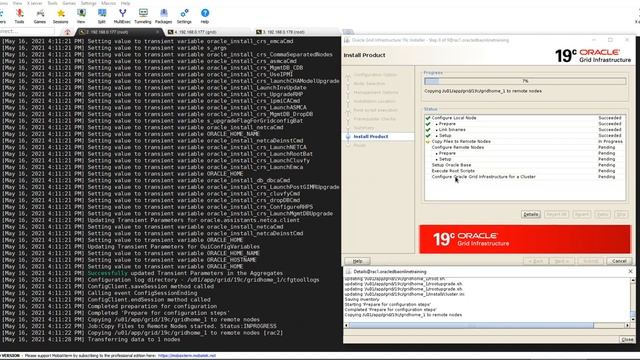
Task: Open the mobaxterm.mobatek.net link in status bar
Action: pyautogui.click(x=187, y=356)
